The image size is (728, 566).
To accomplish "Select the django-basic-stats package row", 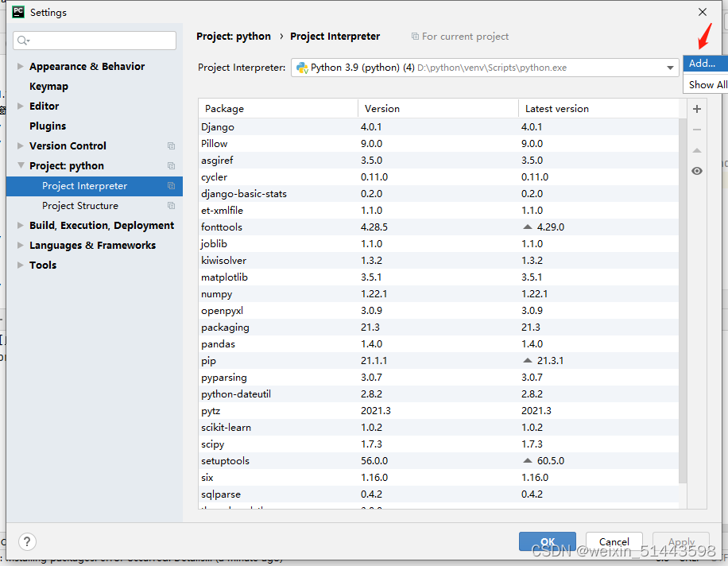I will pyautogui.click(x=438, y=194).
